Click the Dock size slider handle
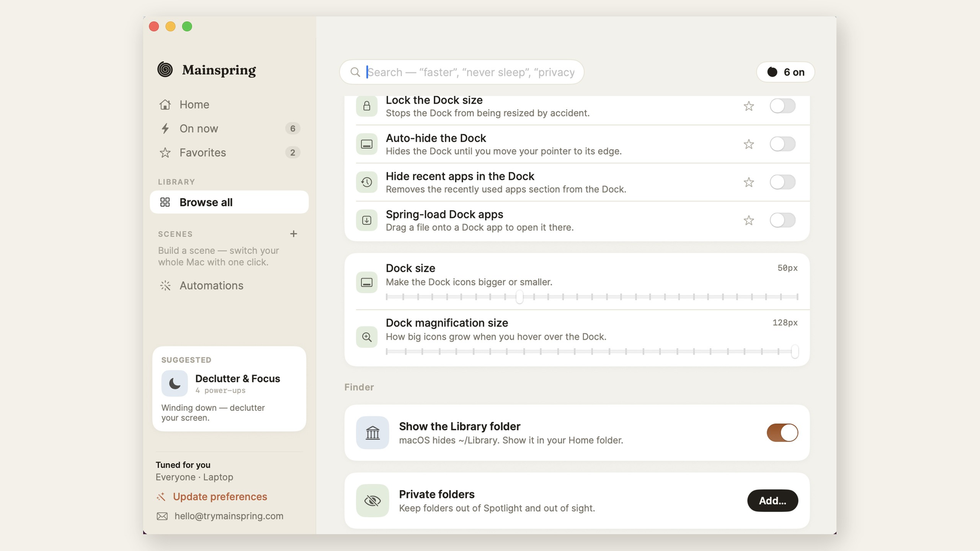This screenshot has height=551, width=980. pos(520,297)
